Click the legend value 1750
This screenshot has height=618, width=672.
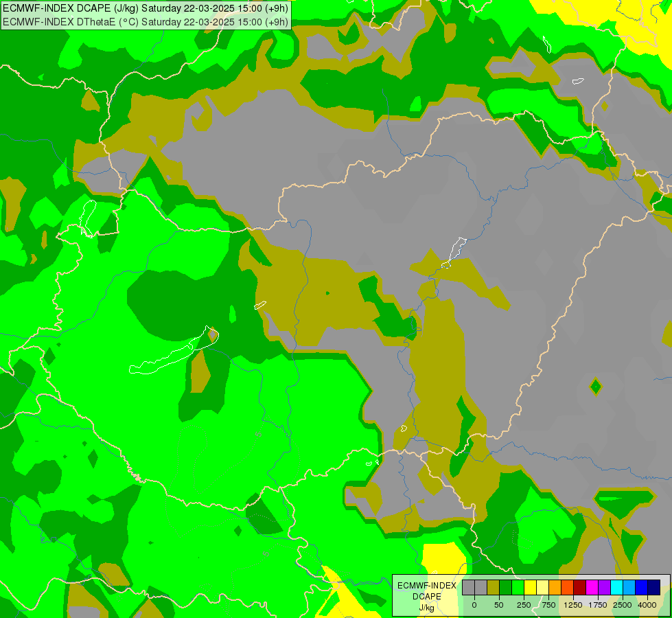(x=597, y=605)
